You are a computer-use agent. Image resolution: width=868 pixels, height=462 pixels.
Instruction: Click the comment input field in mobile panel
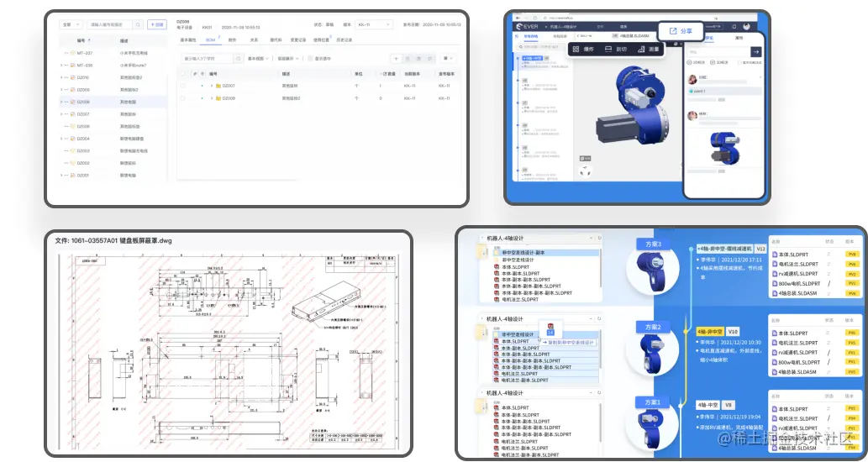click(x=718, y=51)
